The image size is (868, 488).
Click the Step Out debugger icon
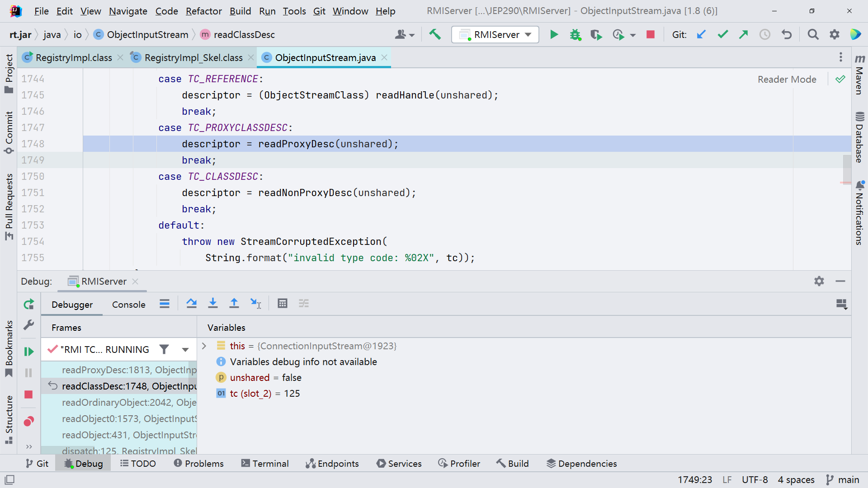234,304
